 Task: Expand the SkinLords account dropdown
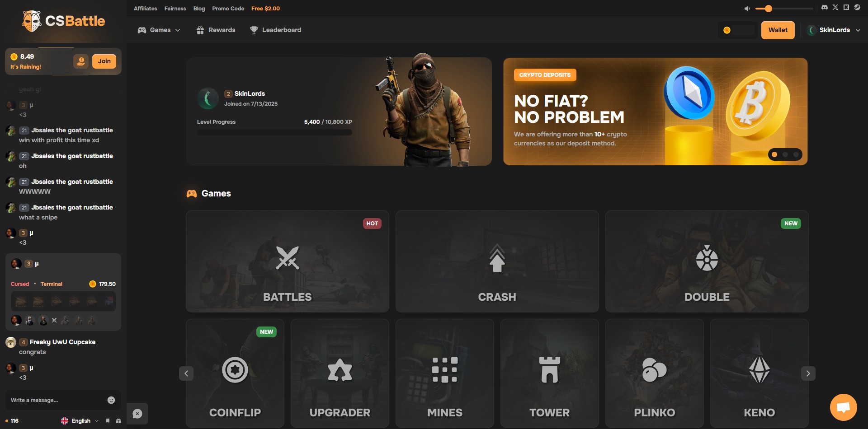click(x=834, y=30)
